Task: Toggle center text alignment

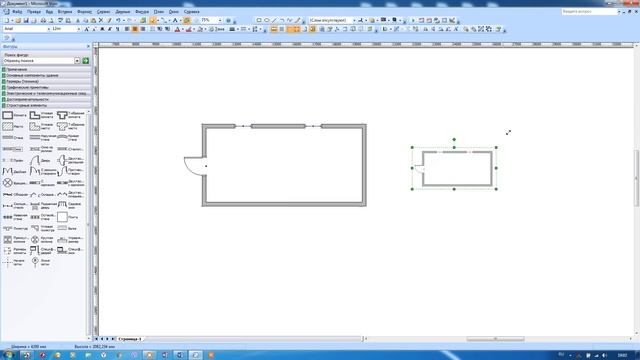Action: pyautogui.click(x=135, y=29)
